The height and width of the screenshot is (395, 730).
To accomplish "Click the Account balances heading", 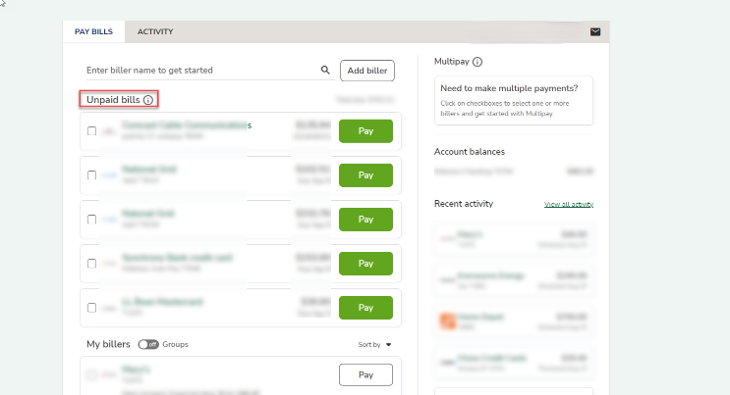I will (x=469, y=152).
